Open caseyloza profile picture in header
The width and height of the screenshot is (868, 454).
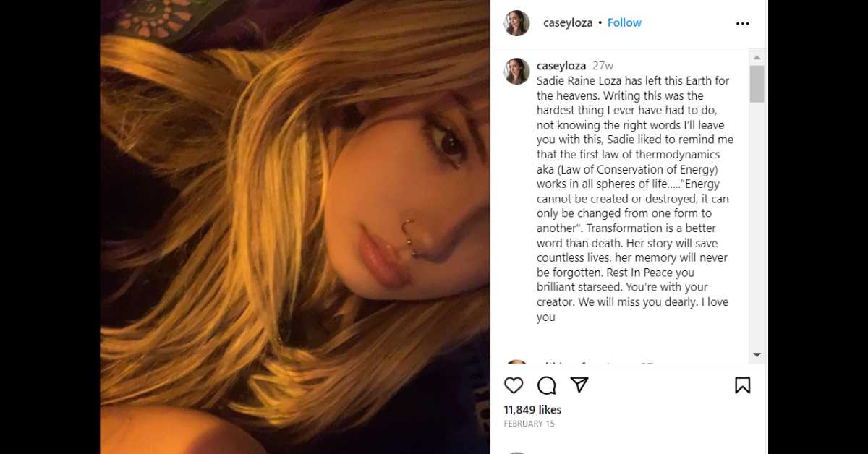[x=516, y=23]
